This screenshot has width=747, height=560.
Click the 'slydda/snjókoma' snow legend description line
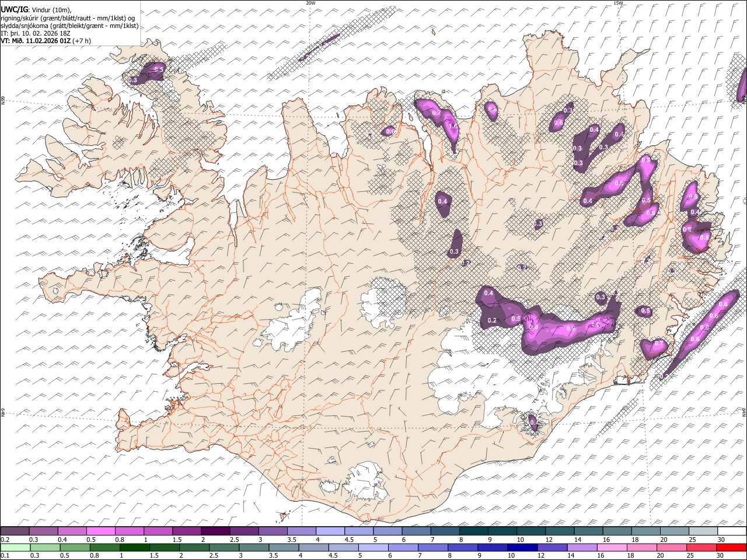(69, 26)
